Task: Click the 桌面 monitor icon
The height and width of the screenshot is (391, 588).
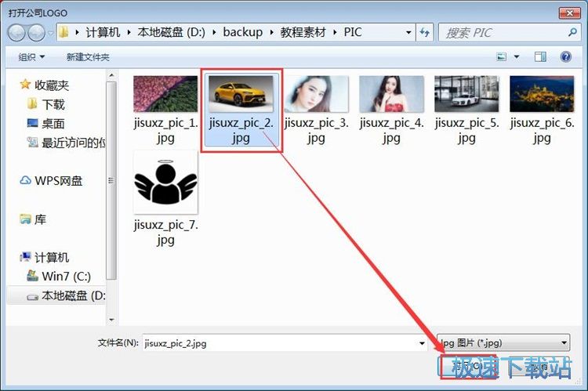Action: pos(33,123)
